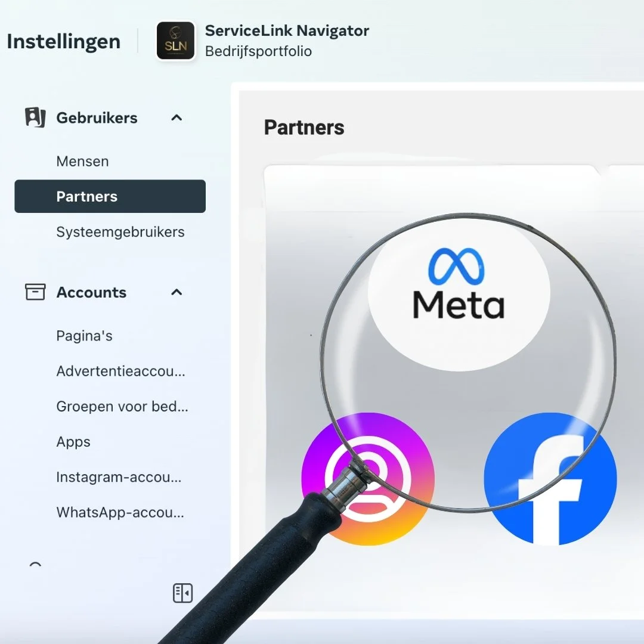Select the Partners sidebar item
Image resolution: width=644 pixels, height=644 pixels.
point(110,196)
